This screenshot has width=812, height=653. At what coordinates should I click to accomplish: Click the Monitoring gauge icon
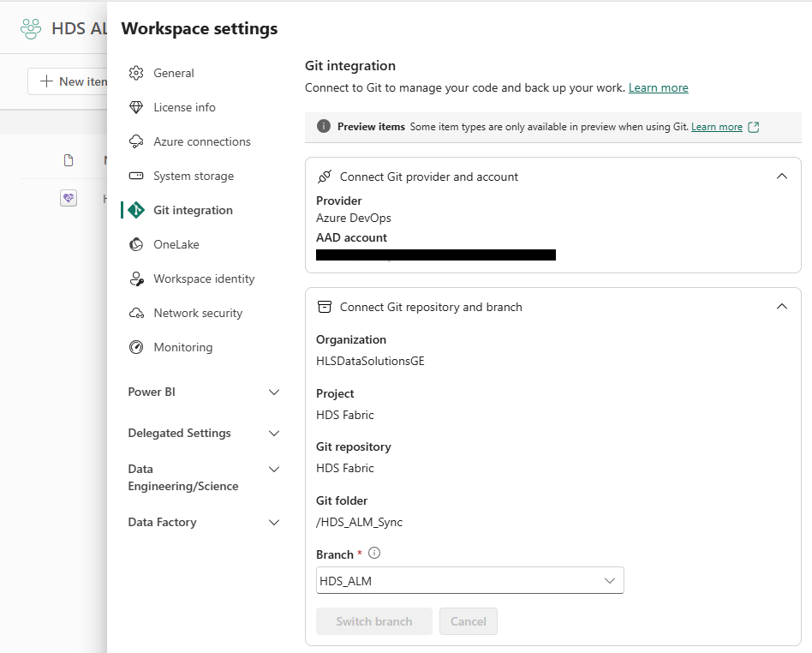tap(136, 347)
